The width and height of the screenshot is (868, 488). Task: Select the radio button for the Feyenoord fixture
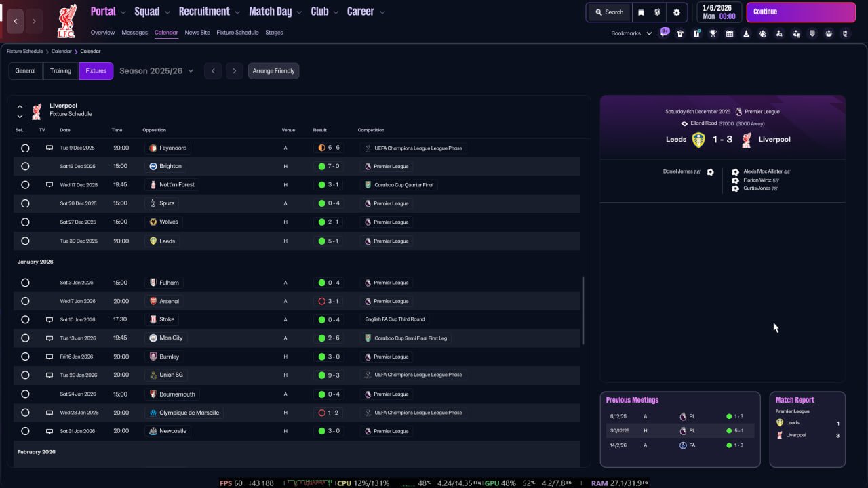point(25,148)
